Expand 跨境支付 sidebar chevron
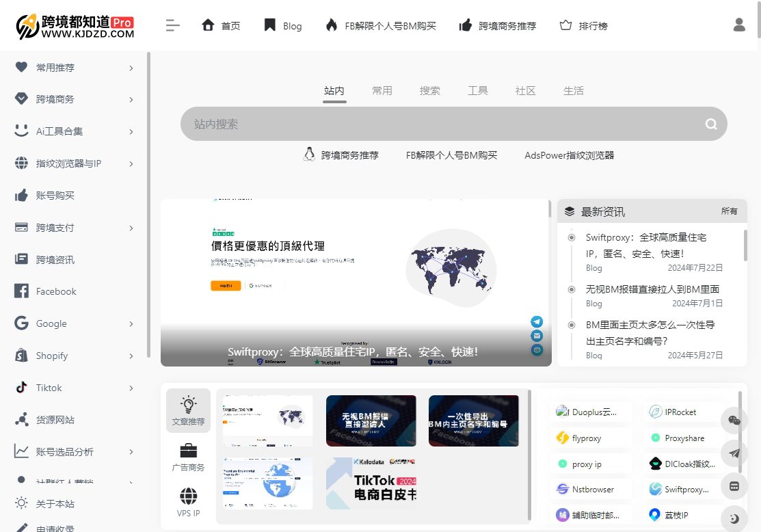The height and width of the screenshot is (532, 761). pos(131,228)
